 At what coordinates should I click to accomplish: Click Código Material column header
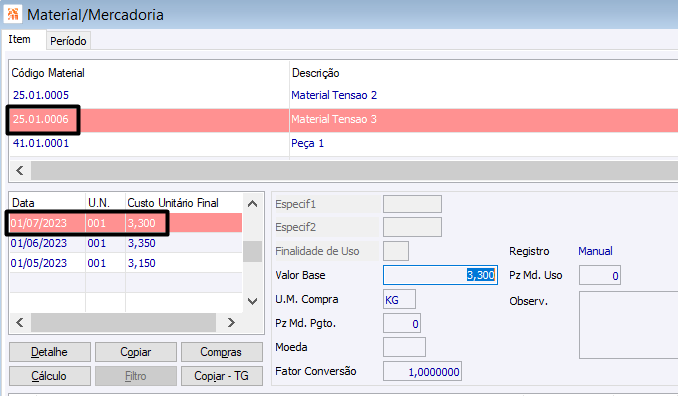48,73
